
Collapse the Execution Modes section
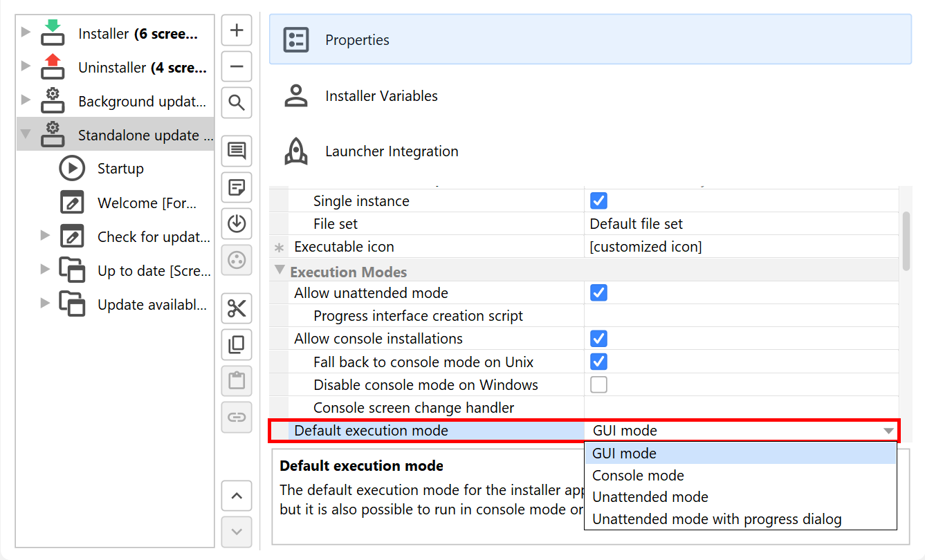(280, 270)
